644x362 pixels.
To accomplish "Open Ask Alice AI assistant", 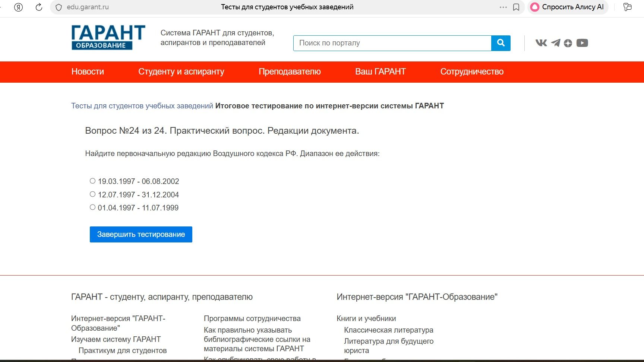I will coord(567,7).
